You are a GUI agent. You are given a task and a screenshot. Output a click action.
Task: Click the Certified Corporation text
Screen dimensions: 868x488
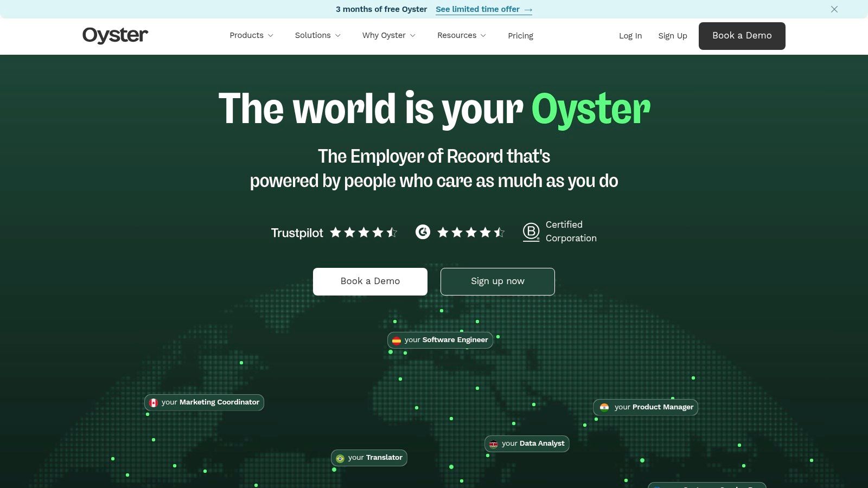pyautogui.click(x=571, y=232)
